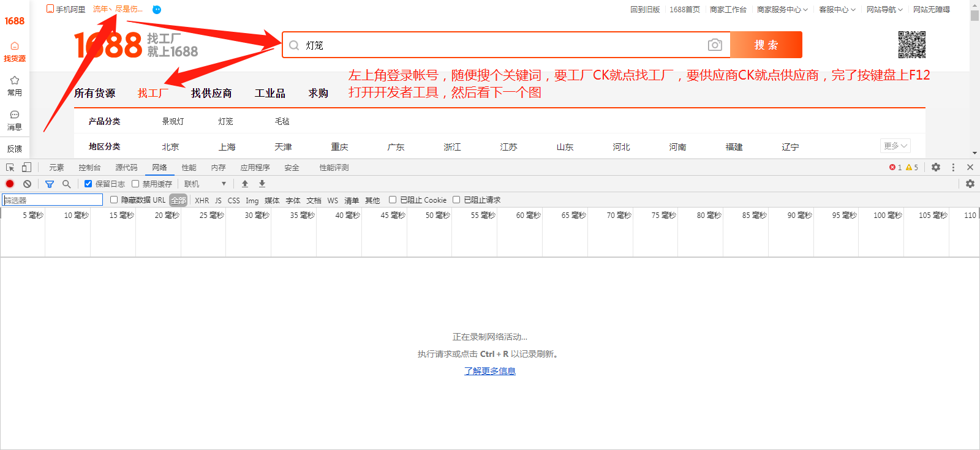Image resolution: width=980 pixels, height=450 pixels.
Task: Click the 回到旧版 link
Action: coord(645,10)
